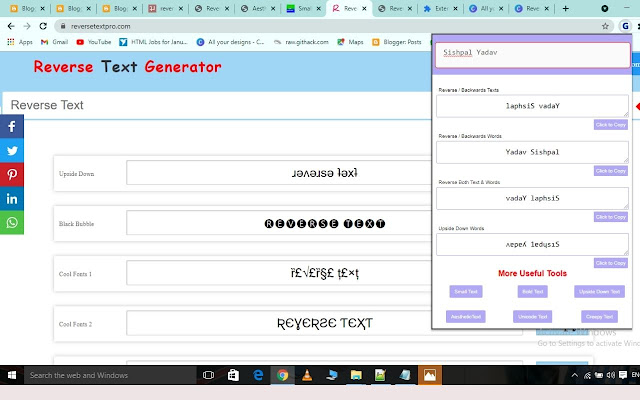The image size is (640, 400).
Task: Click the Upside Down result field on page
Action: point(279,173)
